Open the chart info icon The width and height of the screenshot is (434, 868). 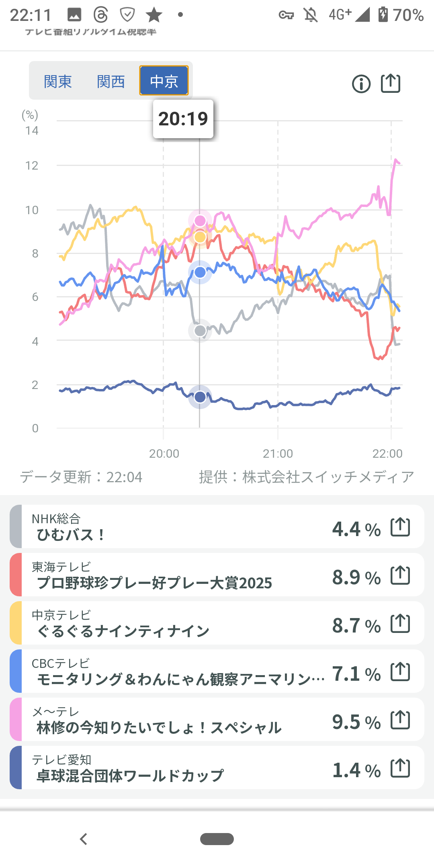(361, 84)
